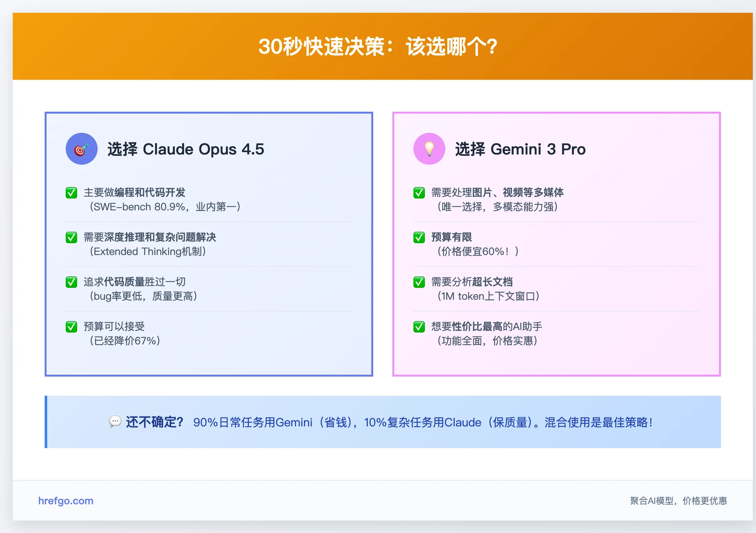The height and width of the screenshot is (533, 756).
Task: Toggle the checkbox for 预算可以接受
Action: coord(71,327)
